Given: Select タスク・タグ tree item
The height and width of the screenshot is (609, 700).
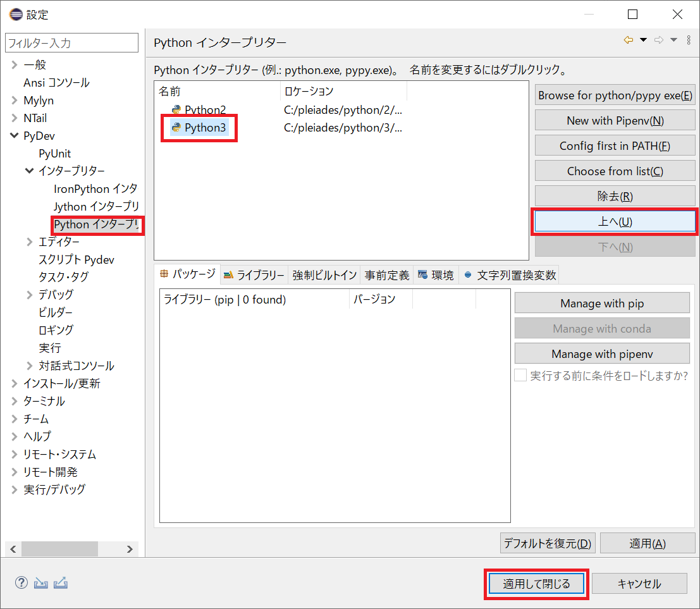Looking at the screenshot, I should 63,277.
